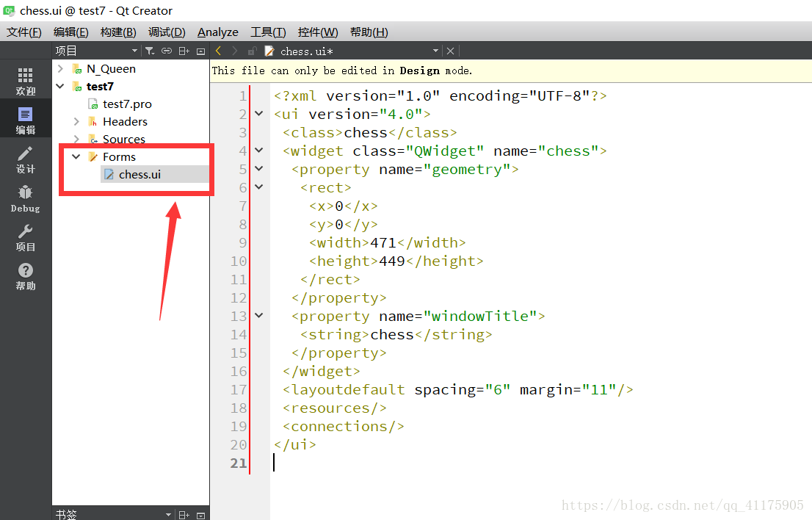Fold the widget element at line 4
Screen dimensions: 812x520
tap(259, 151)
